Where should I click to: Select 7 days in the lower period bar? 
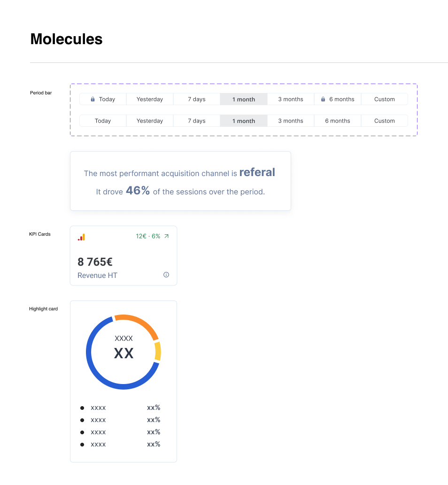(x=197, y=121)
